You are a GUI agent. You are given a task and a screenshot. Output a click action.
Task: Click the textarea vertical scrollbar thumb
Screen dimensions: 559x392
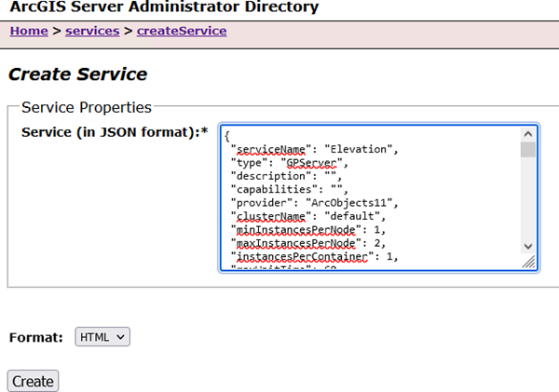528,150
